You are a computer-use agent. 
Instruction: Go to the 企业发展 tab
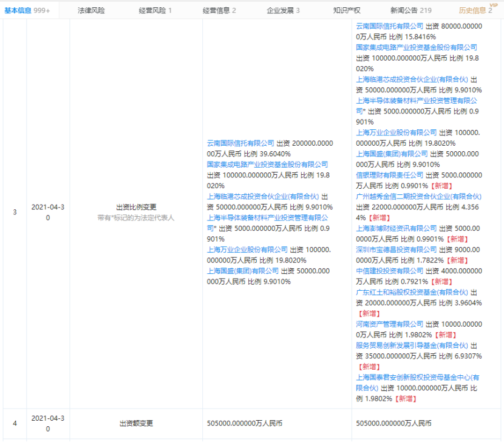pyautogui.click(x=283, y=10)
